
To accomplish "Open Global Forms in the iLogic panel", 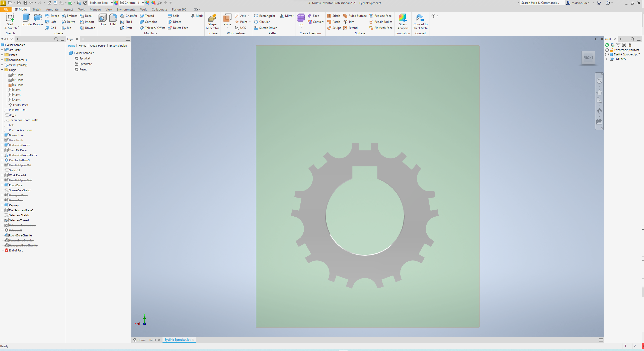I will (x=98, y=45).
